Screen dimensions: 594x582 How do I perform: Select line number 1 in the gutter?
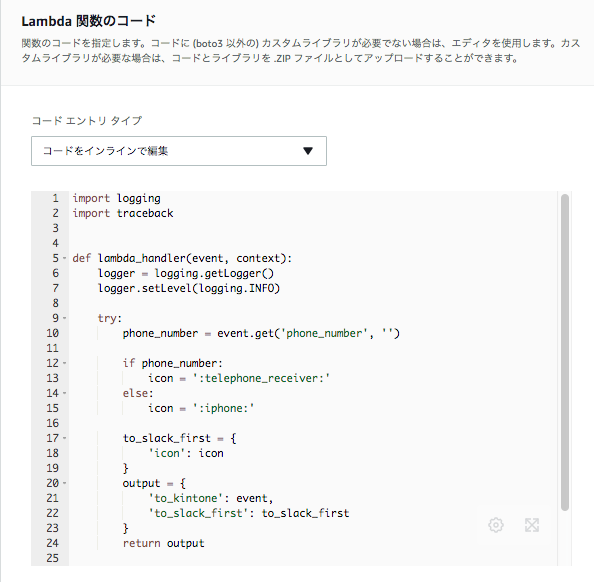coord(55,198)
